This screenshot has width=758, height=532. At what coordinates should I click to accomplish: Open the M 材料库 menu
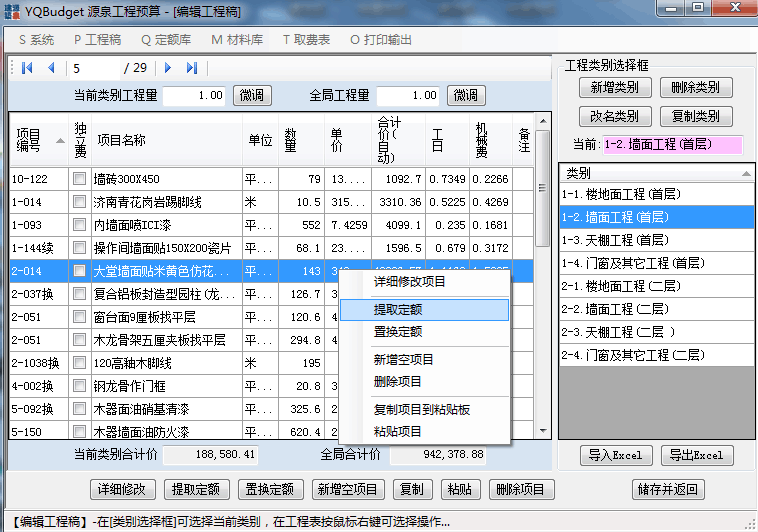237,40
